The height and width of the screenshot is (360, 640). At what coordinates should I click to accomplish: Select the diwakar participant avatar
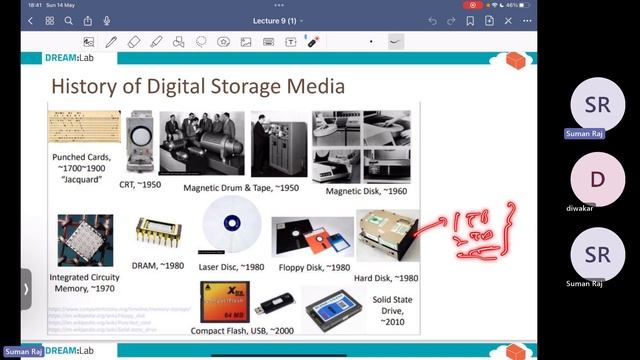point(598,179)
